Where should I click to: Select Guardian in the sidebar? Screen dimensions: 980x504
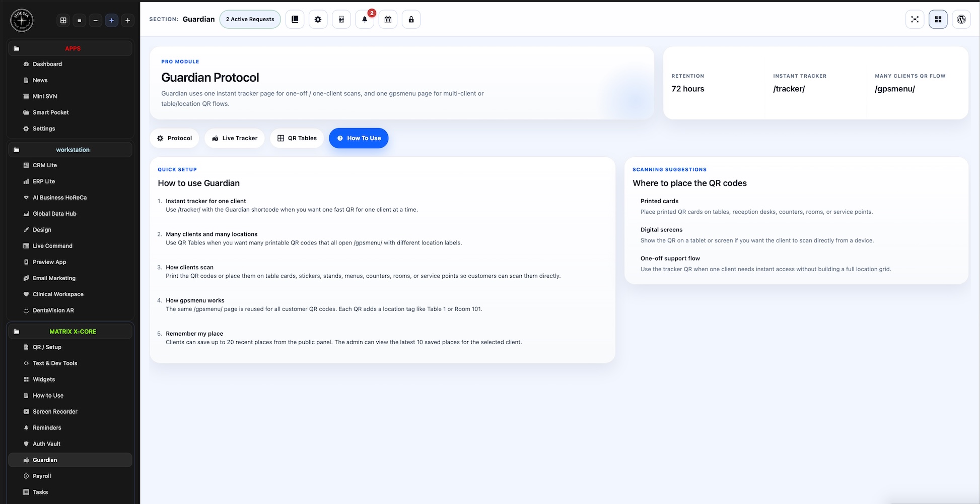[x=71, y=460]
